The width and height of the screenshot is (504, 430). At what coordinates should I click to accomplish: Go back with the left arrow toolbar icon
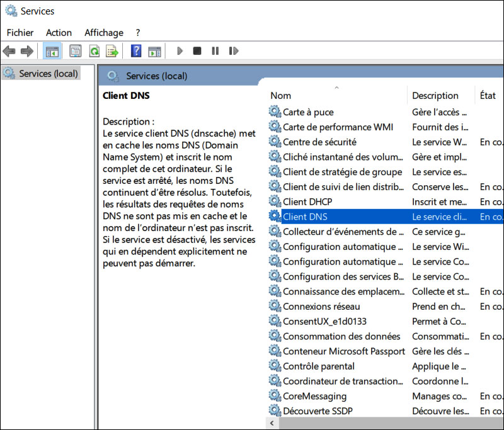[9, 51]
